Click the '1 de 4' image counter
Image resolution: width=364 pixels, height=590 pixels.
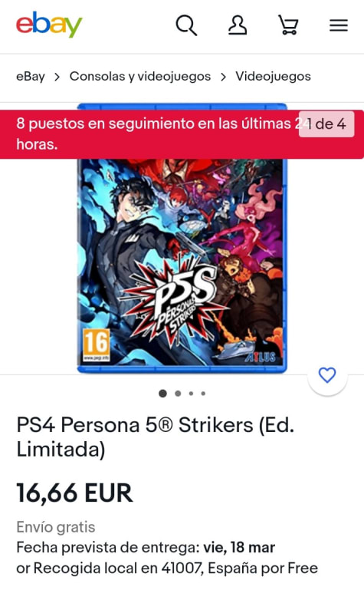(326, 124)
